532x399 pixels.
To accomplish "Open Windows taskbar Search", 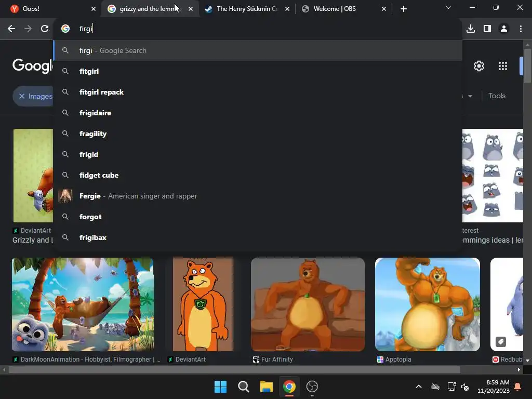I will click(243, 387).
